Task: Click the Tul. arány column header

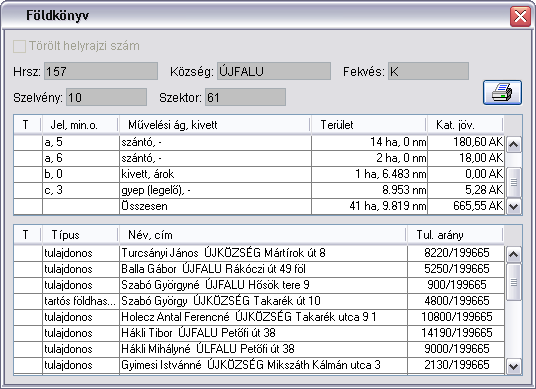Action: coord(455,235)
